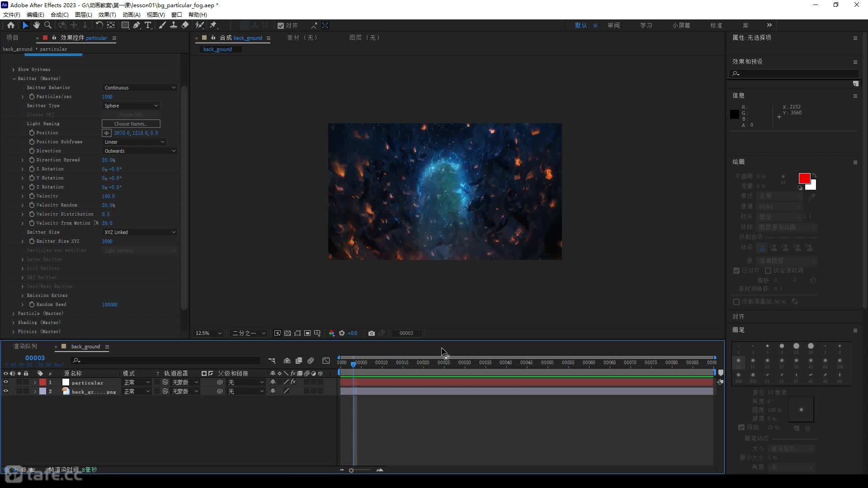Select the Rotation tool
The height and width of the screenshot is (488, 868).
(x=99, y=25)
